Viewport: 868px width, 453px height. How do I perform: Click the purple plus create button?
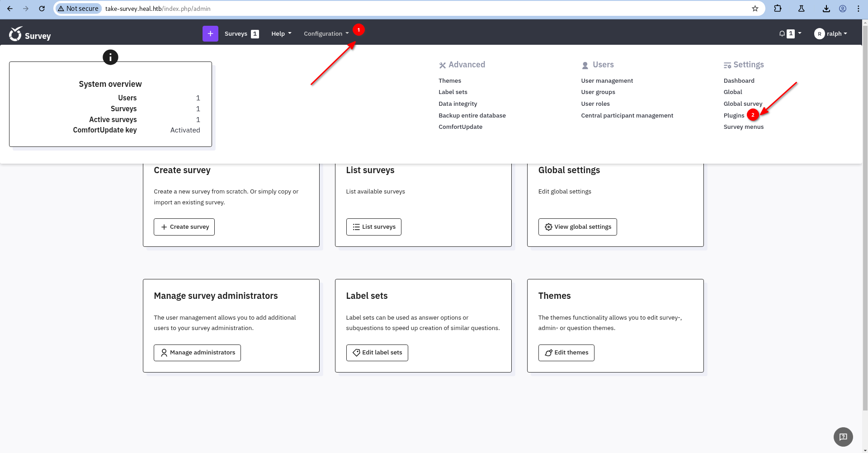(x=210, y=33)
